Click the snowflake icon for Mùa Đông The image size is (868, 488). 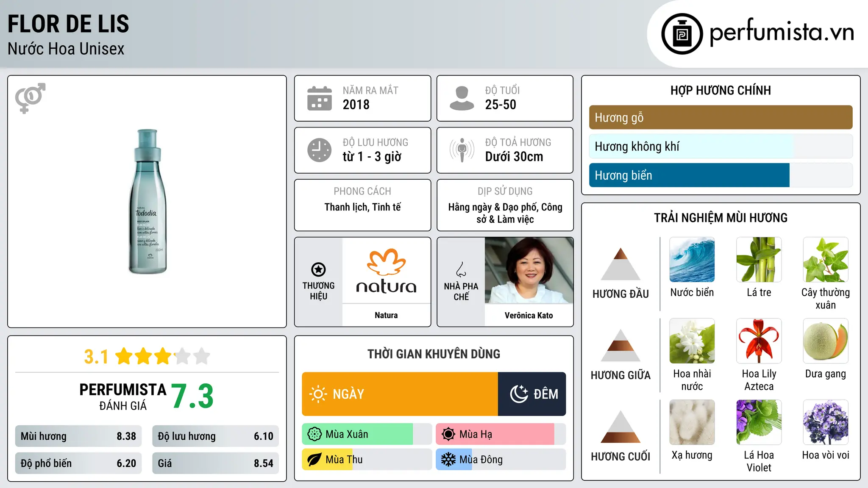[x=448, y=460]
